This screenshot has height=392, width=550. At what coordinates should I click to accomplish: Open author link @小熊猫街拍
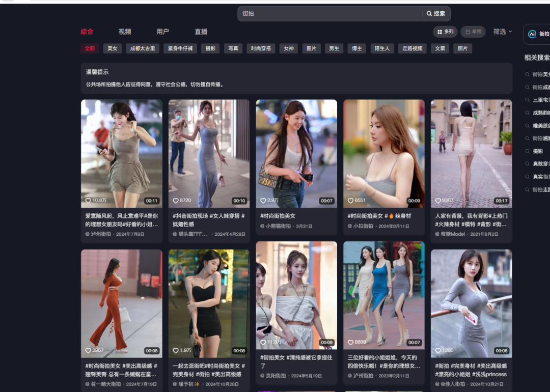click(278, 226)
